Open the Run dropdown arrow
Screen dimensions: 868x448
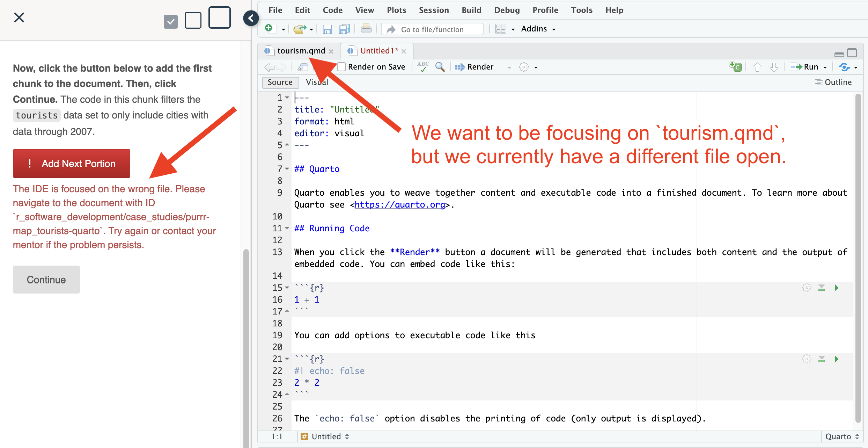(825, 67)
